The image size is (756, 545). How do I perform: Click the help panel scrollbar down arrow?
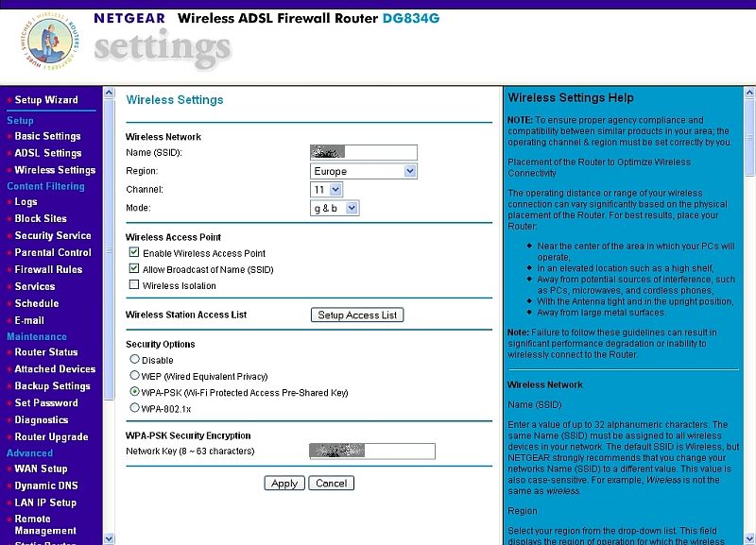(x=750, y=538)
